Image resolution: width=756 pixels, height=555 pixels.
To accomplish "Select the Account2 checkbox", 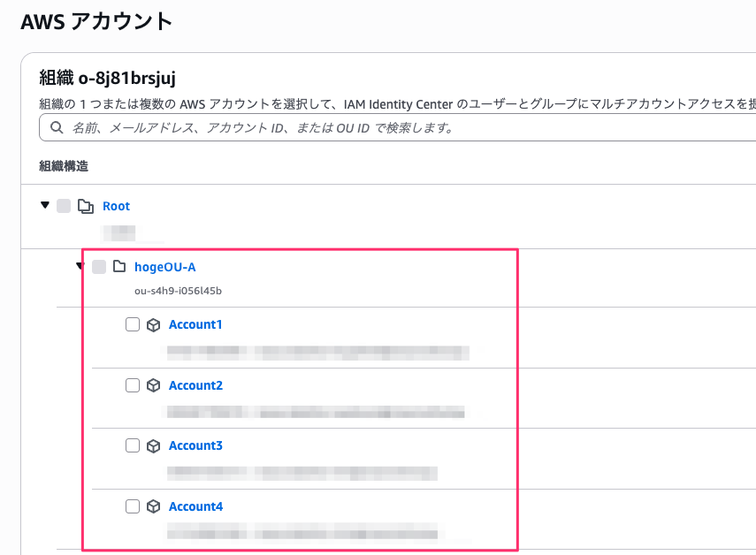I will pos(133,385).
